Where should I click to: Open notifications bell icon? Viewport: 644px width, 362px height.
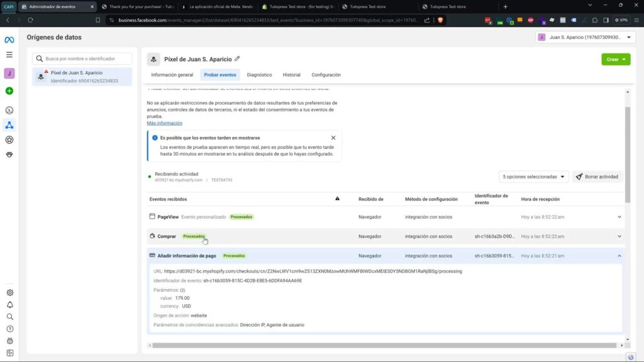[x=10, y=305]
